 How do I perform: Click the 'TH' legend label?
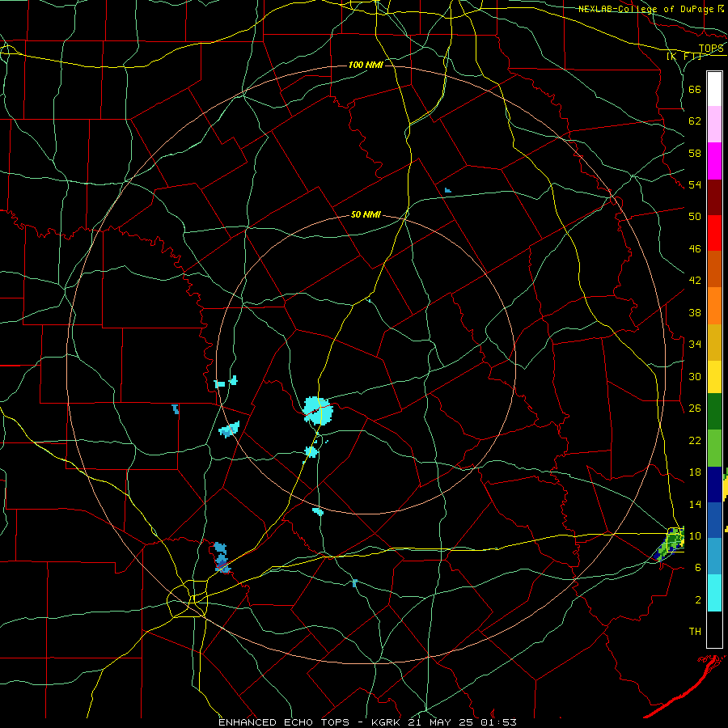click(x=695, y=632)
